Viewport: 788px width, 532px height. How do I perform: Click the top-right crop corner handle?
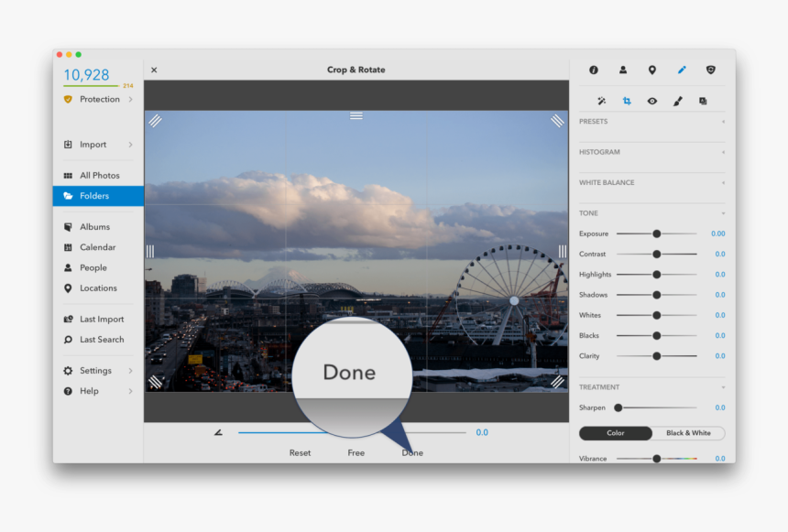point(557,121)
